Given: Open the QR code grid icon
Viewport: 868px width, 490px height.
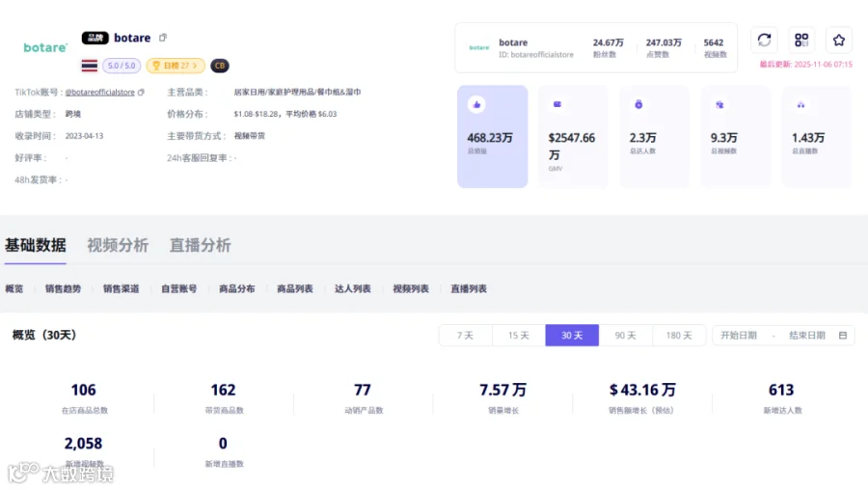Looking at the screenshot, I should point(801,40).
